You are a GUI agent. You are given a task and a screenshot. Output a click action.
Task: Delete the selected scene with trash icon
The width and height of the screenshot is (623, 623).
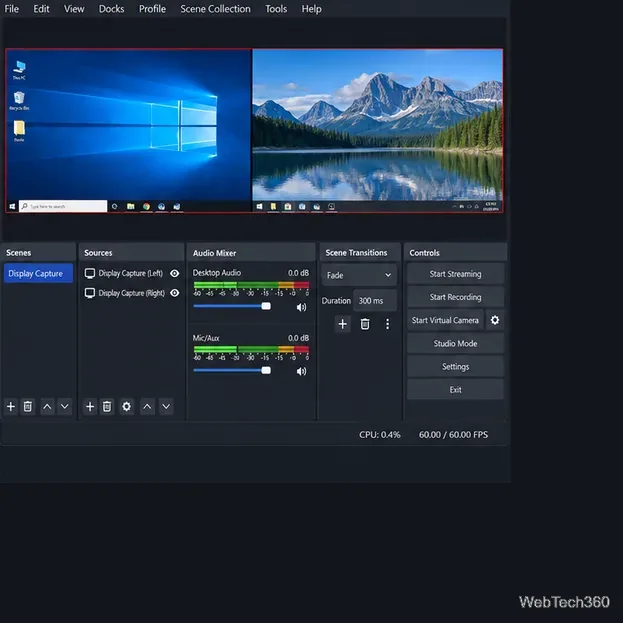28,406
